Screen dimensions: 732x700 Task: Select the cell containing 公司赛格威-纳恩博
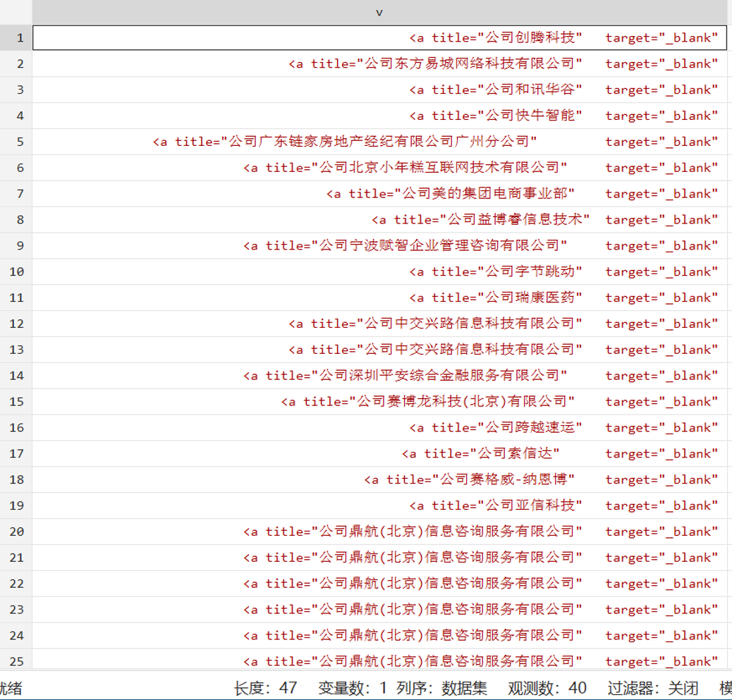[379, 479]
